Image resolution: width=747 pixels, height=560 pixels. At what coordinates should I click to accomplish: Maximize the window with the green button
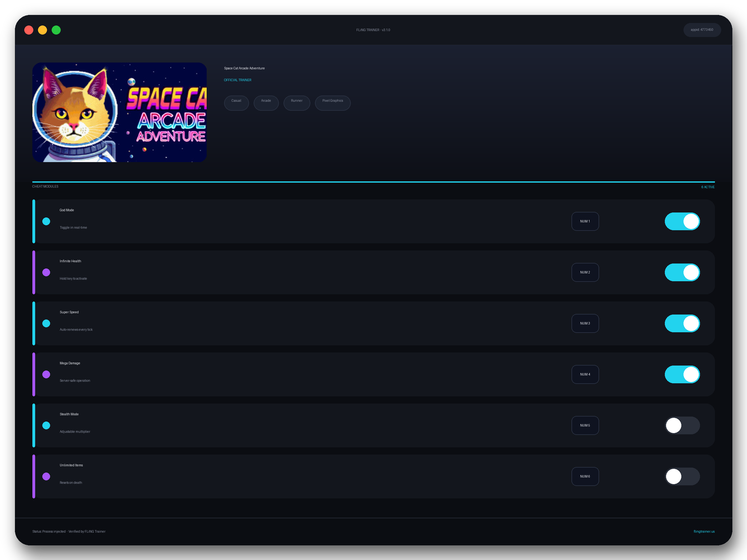(56, 30)
